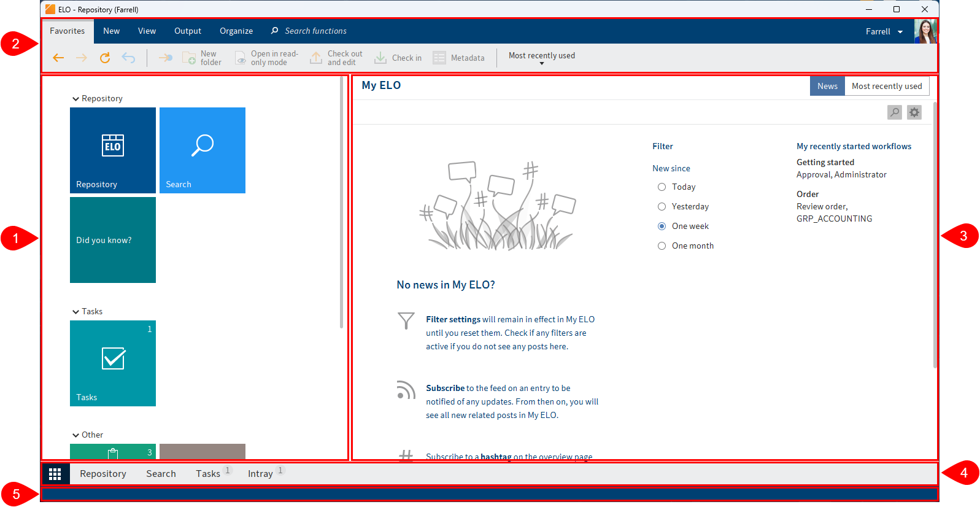
Task: Open the New ribbon tab
Action: point(112,31)
